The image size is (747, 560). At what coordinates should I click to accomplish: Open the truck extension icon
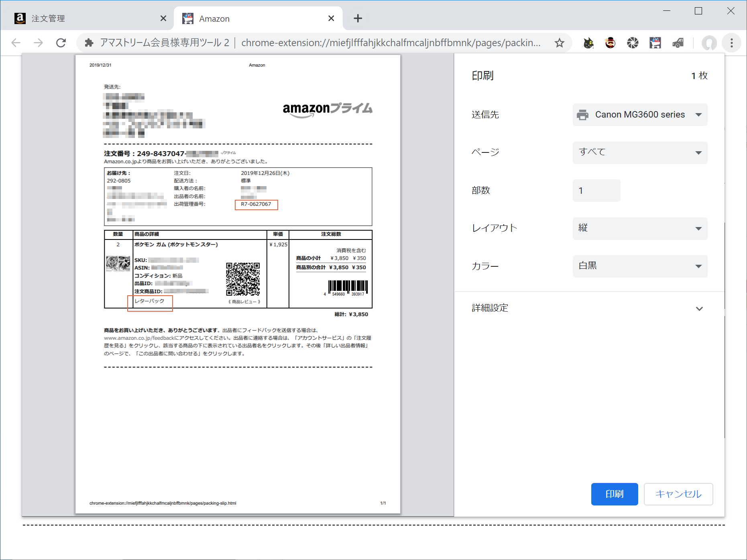click(x=678, y=43)
